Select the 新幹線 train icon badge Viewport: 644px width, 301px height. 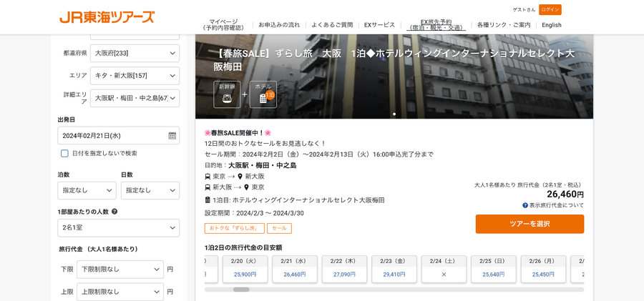227,94
